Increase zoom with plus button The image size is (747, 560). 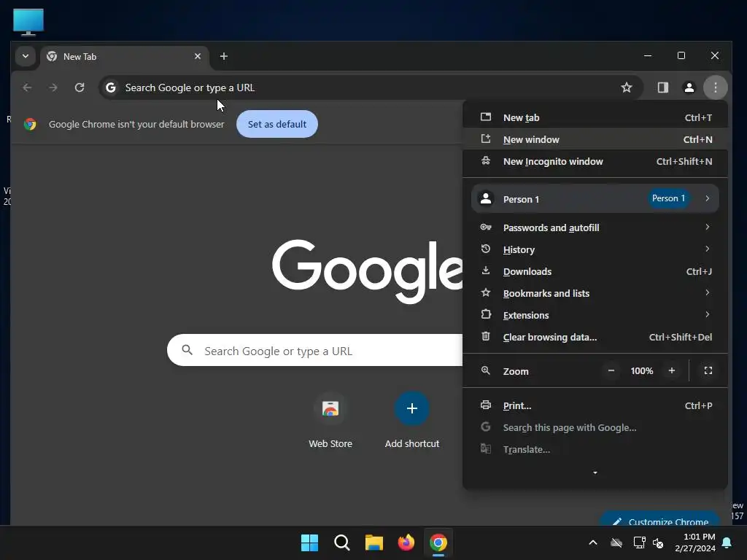click(672, 370)
